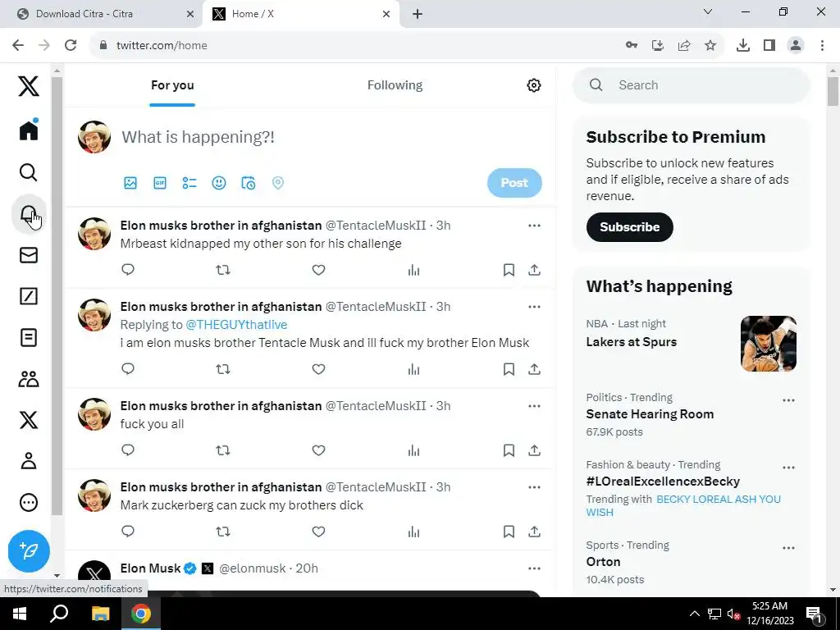Switch to Download Citra browser tab
This screenshot has height=630, width=840.
(101, 14)
